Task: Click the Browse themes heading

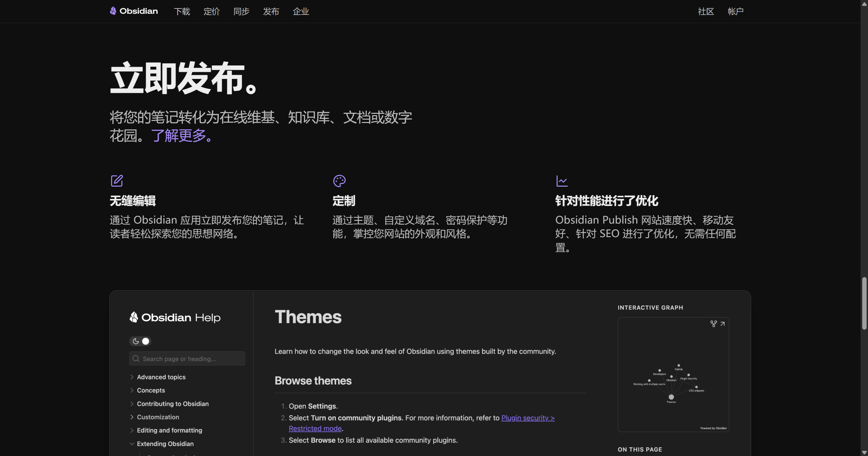Action: pyautogui.click(x=313, y=381)
